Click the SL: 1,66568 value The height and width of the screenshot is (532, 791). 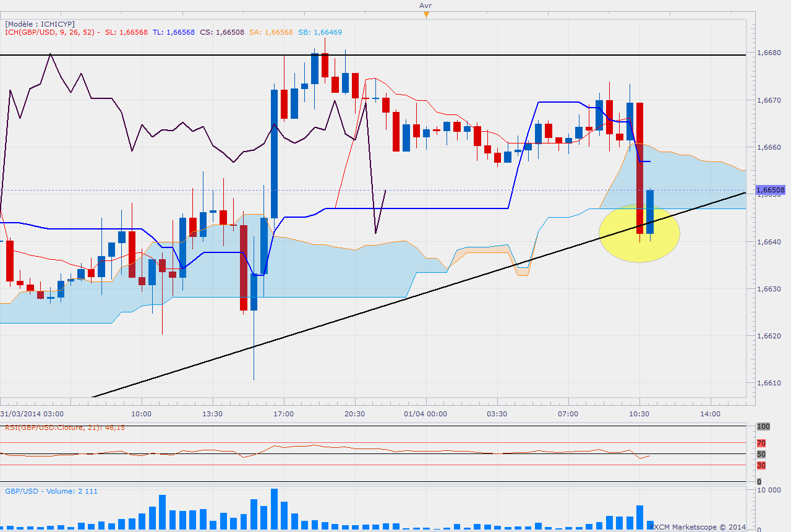point(126,32)
